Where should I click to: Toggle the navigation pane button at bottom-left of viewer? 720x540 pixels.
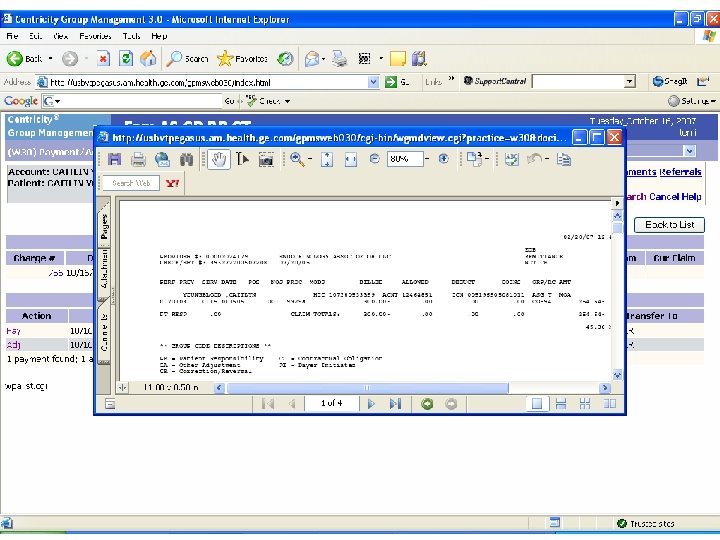(x=110, y=404)
